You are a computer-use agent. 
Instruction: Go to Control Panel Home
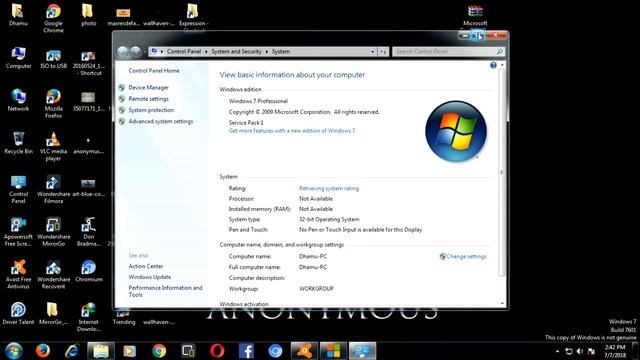154,71
